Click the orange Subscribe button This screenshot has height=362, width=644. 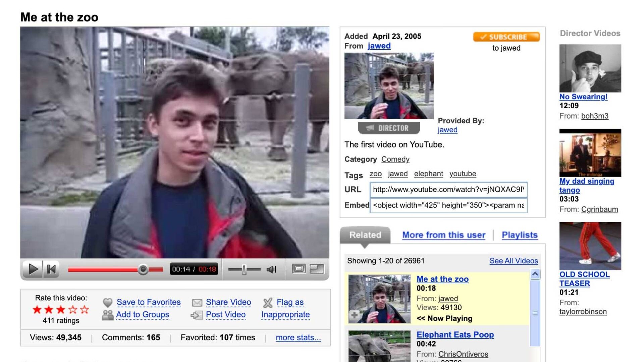coord(506,37)
